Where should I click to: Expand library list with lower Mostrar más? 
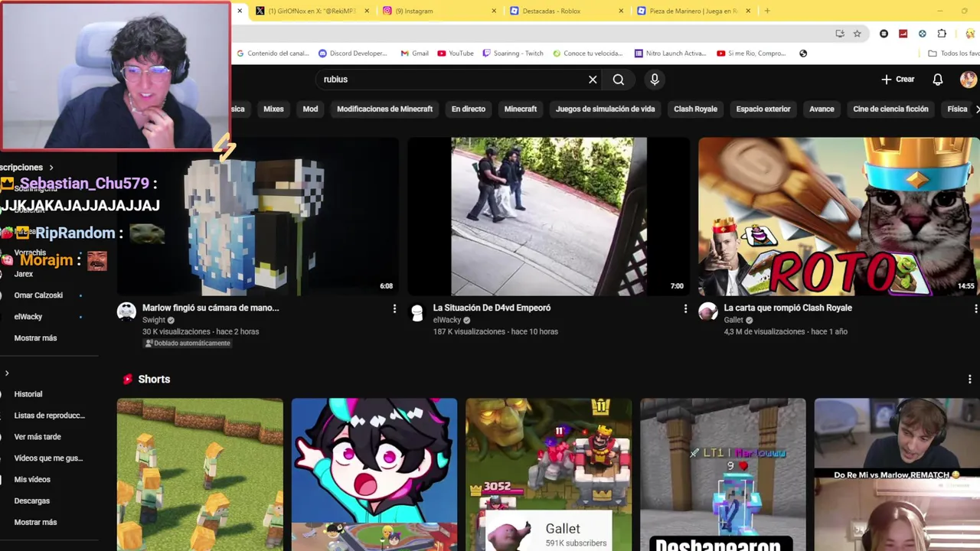pyautogui.click(x=35, y=523)
